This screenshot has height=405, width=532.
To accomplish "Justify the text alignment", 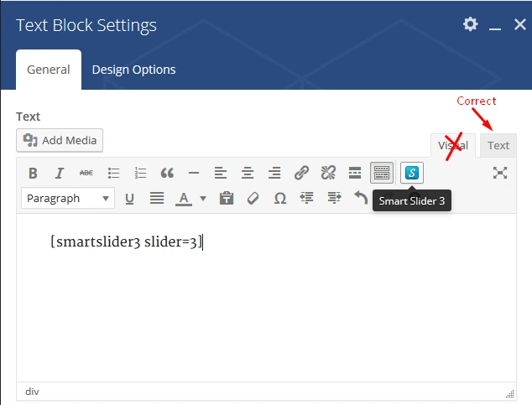I will (157, 198).
